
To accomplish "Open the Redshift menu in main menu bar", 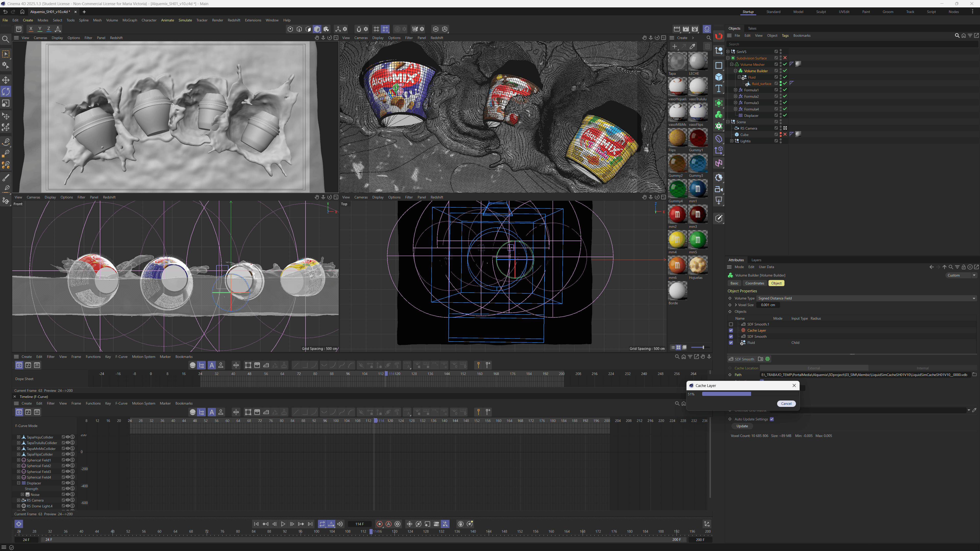I will tap(234, 20).
